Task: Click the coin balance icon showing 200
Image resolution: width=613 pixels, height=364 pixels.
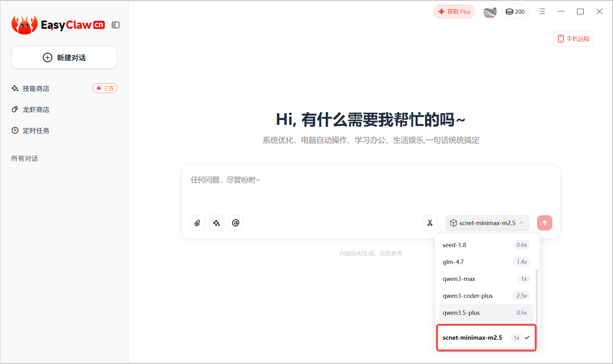Action: tap(515, 11)
